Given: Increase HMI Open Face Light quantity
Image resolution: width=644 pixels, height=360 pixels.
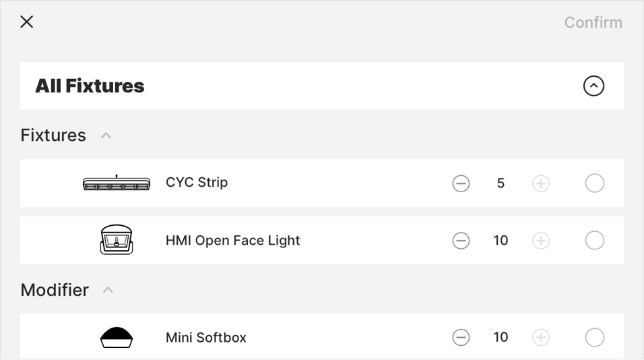Looking at the screenshot, I should 541,241.
